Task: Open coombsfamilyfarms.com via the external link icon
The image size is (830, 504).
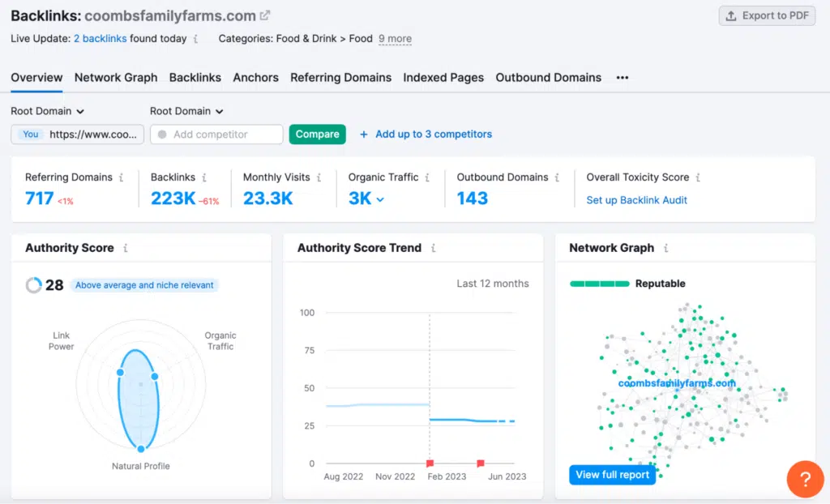Action: click(x=263, y=15)
